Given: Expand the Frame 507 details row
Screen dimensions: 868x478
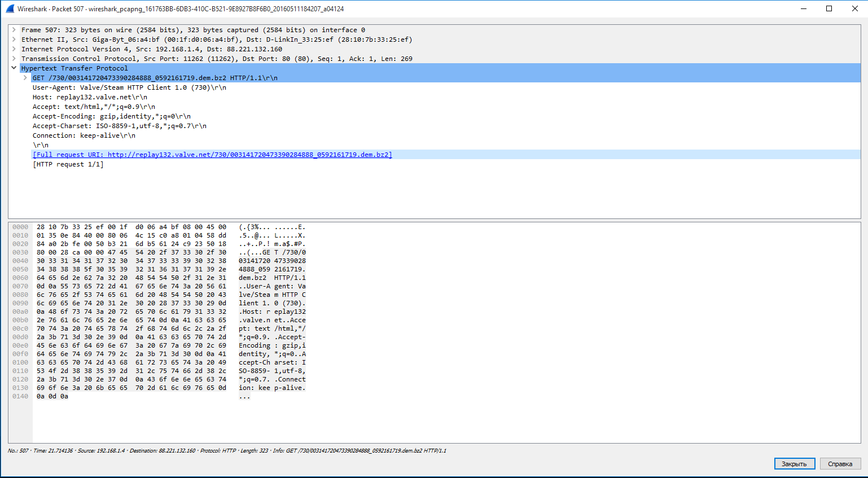Looking at the screenshot, I should tap(14, 30).
